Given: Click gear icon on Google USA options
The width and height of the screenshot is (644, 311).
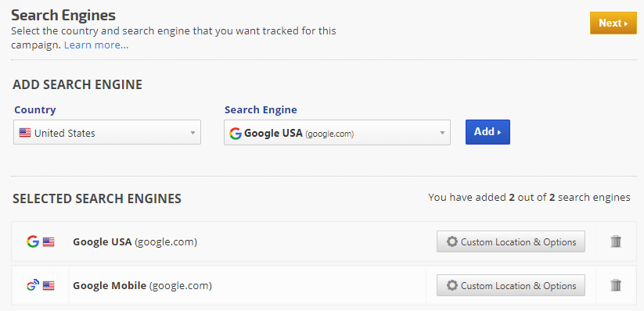Looking at the screenshot, I should [x=452, y=241].
